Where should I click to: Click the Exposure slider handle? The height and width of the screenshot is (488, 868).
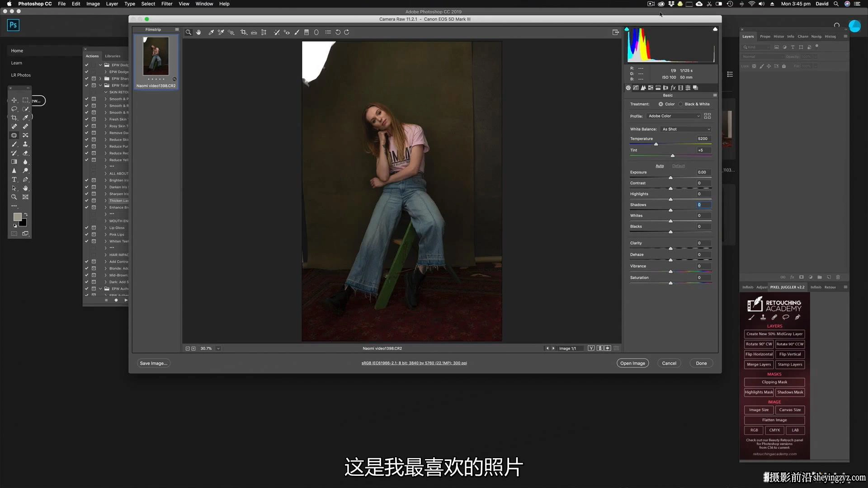click(x=670, y=178)
